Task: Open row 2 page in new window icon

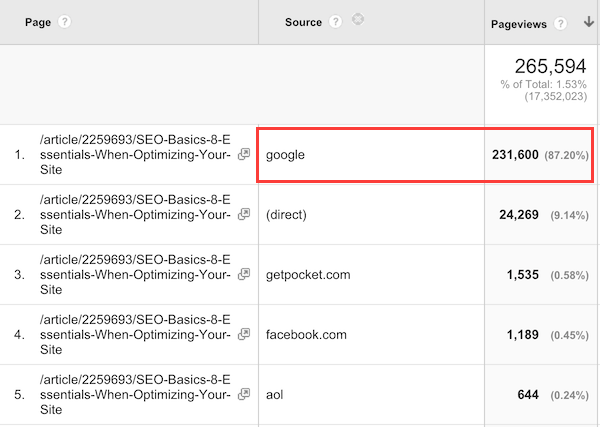Action: tap(244, 214)
